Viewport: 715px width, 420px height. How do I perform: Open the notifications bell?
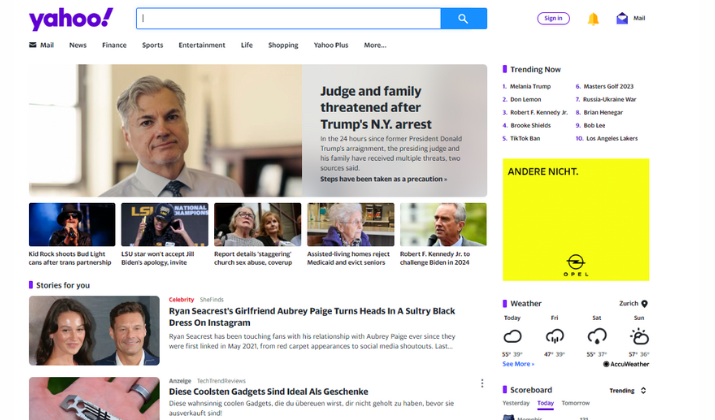click(x=593, y=19)
